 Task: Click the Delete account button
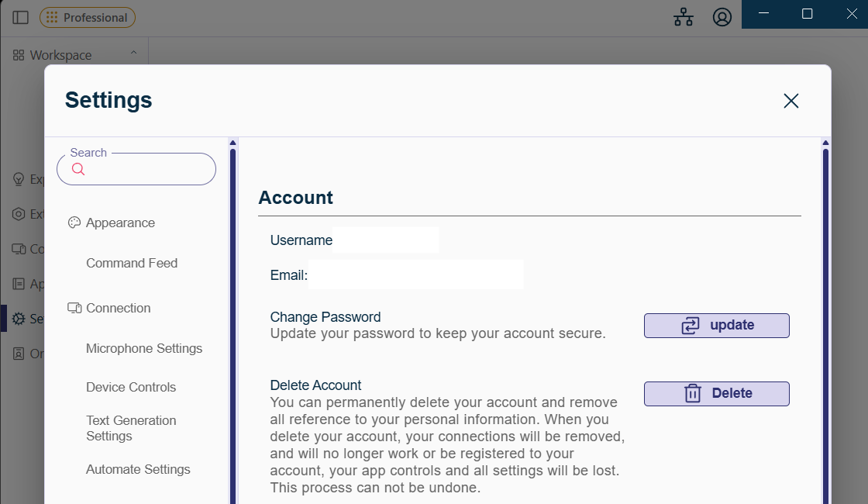point(716,394)
